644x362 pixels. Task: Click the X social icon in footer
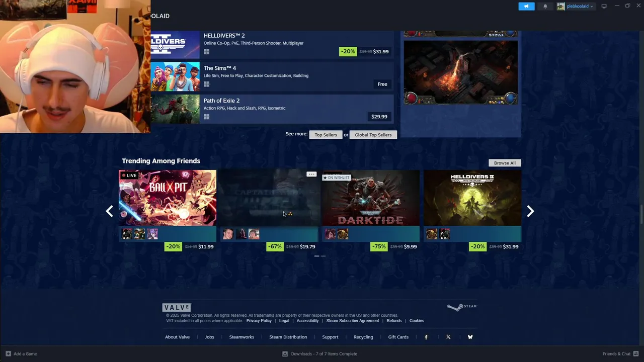[448, 337]
